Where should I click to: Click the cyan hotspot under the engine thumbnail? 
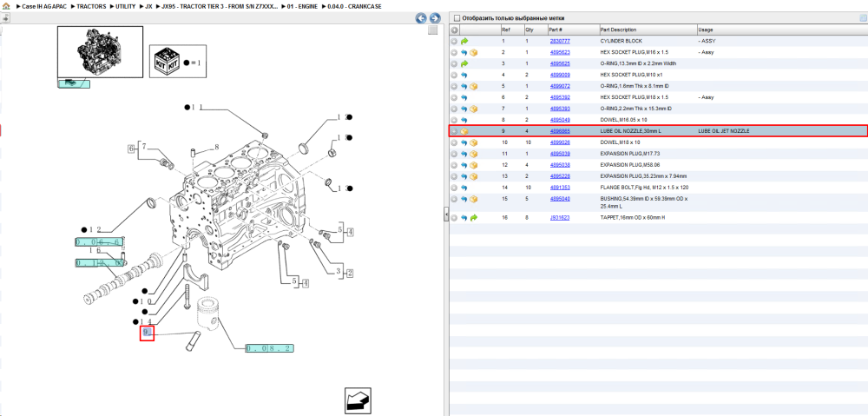tap(74, 83)
